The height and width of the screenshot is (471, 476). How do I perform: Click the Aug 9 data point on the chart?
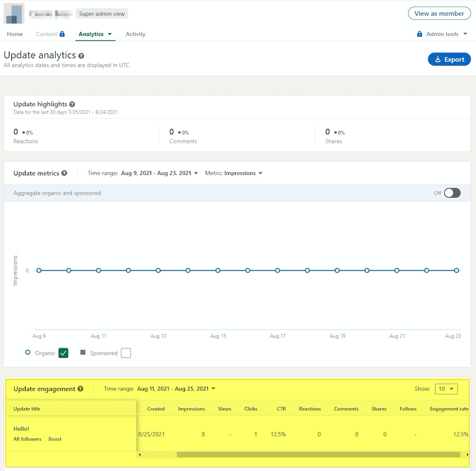coord(39,271)
